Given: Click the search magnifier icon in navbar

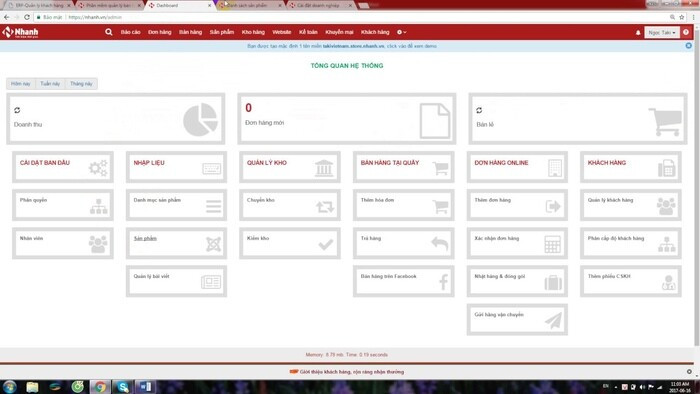Looking at the screenshot, I should point(108,32).
